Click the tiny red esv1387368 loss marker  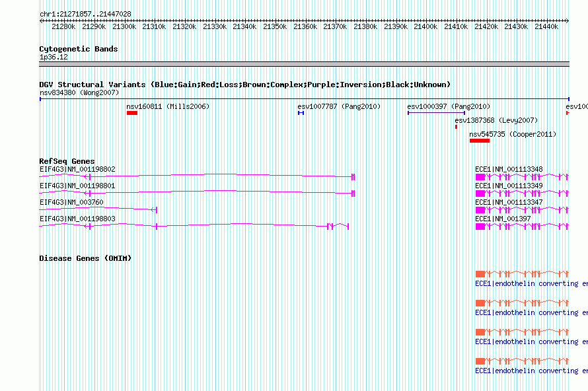[456, 127]
